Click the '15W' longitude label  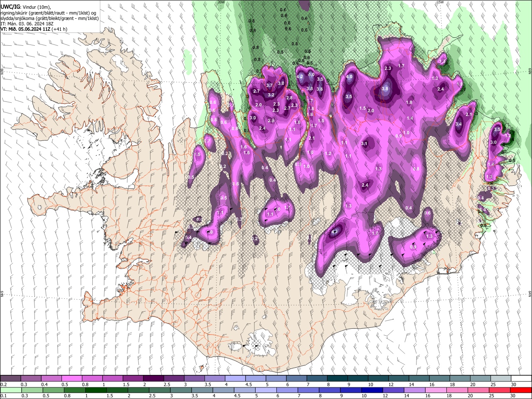440,2
